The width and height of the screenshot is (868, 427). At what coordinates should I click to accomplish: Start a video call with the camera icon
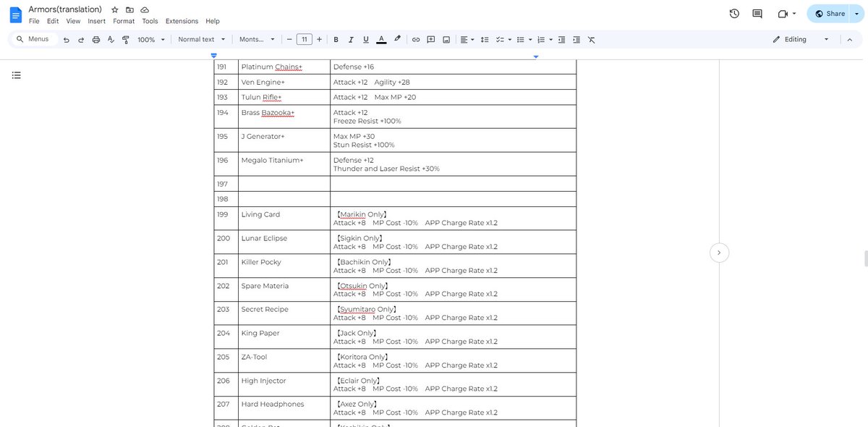[782, 14]
